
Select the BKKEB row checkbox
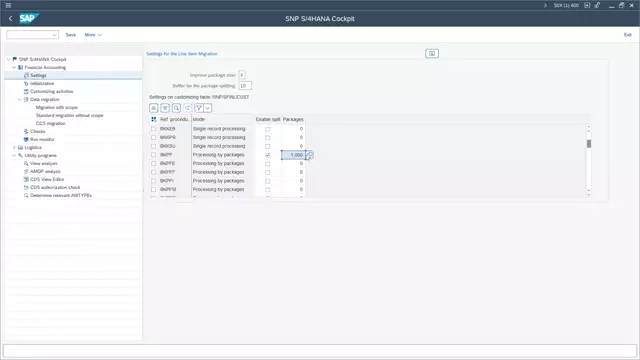coord(153,129)
